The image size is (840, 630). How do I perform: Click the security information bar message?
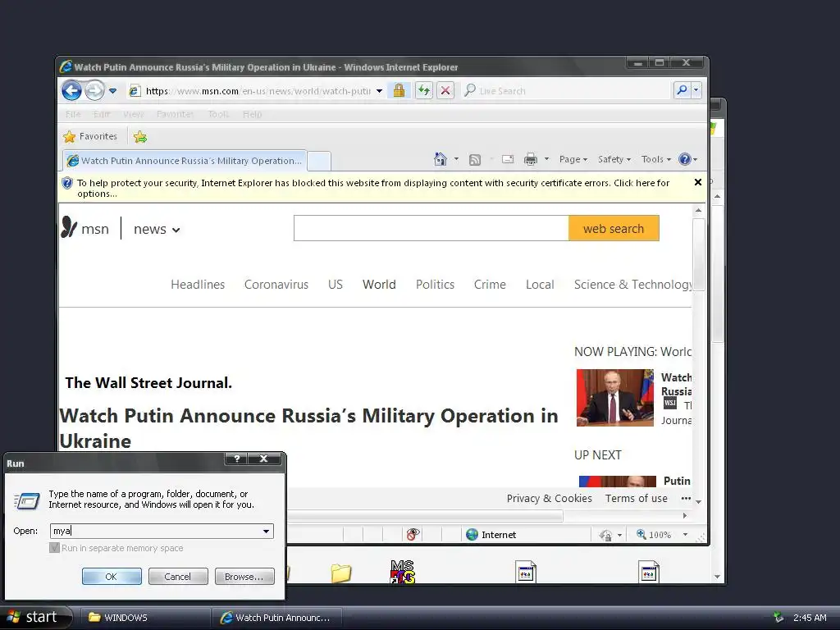[373, 188]
